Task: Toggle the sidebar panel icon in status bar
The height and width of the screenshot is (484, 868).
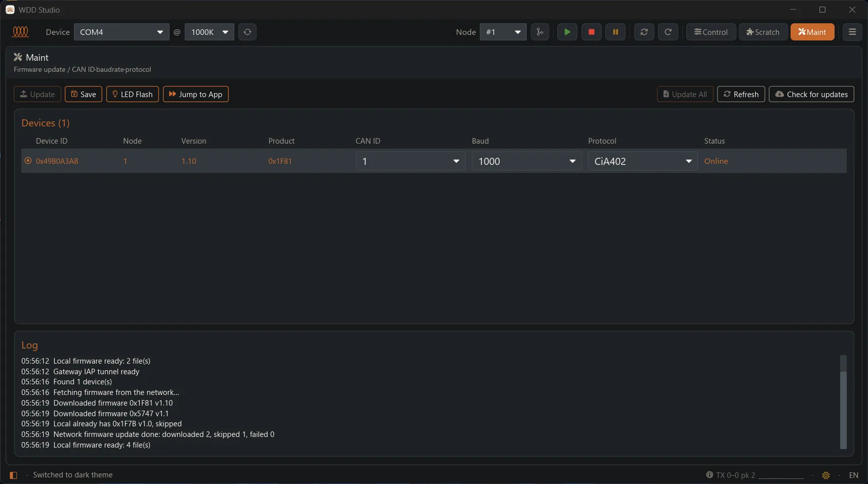Action: click(x=14, y=475)
